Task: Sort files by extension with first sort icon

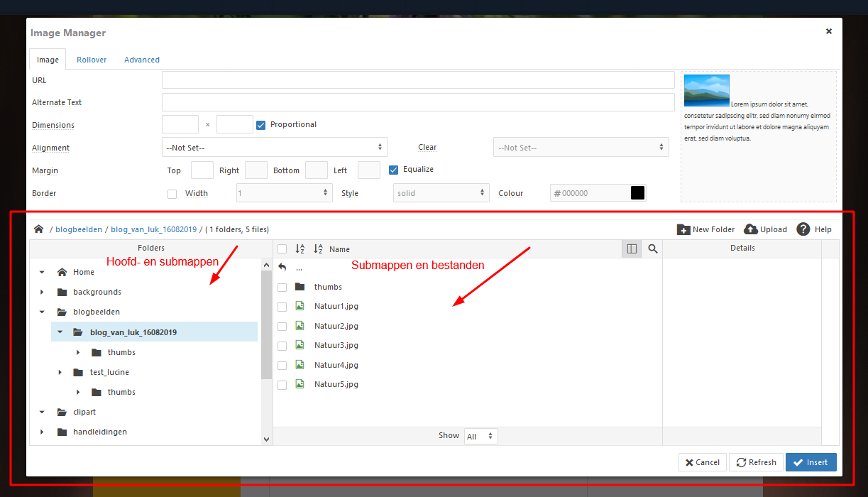Action: 300,249
